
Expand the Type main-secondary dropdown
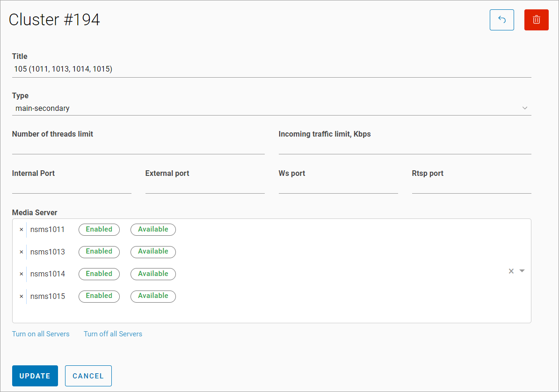click(x=524, y=109)
